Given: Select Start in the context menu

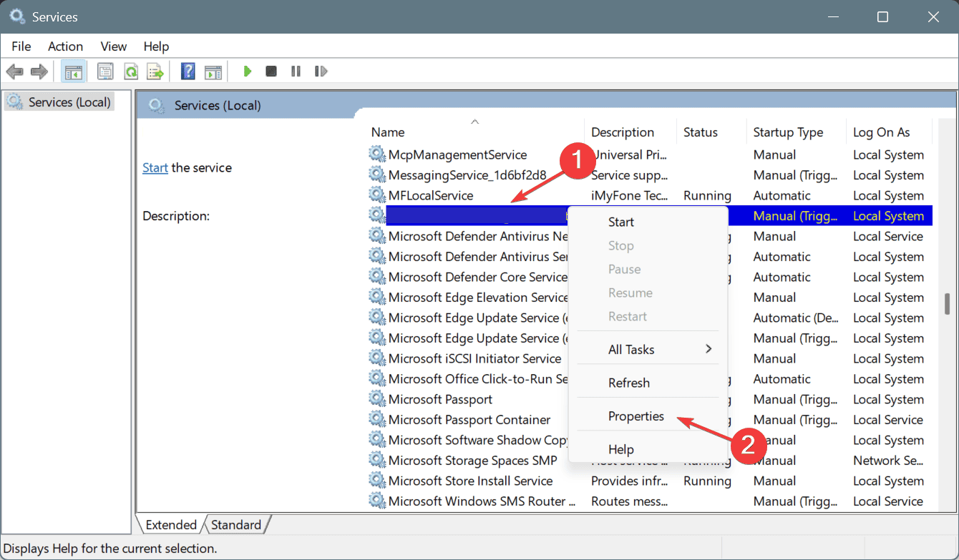Looking at the screenshot, I should pos(620,222).
